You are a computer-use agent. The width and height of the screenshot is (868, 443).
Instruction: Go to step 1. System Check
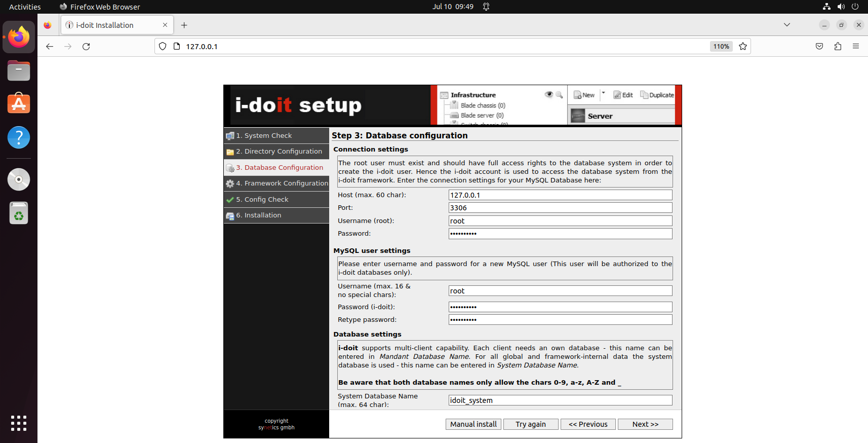click(277, 136)
